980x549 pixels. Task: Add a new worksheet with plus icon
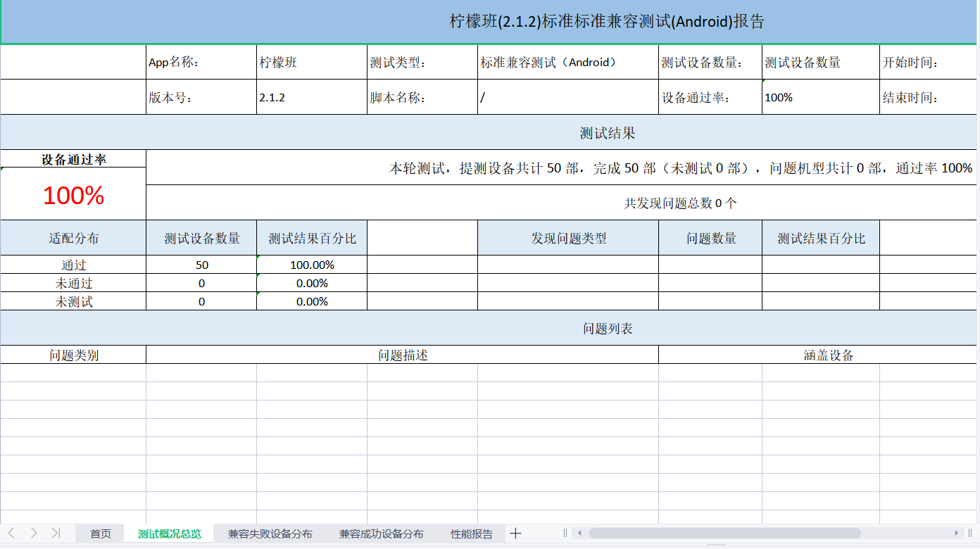tap(515, 533)
